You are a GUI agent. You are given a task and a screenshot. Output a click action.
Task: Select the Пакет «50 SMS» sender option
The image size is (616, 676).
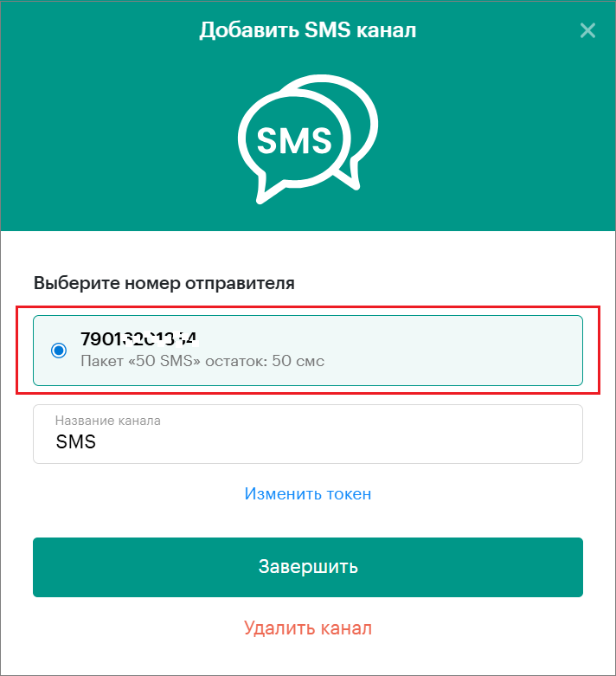click(x=202, y=361)
